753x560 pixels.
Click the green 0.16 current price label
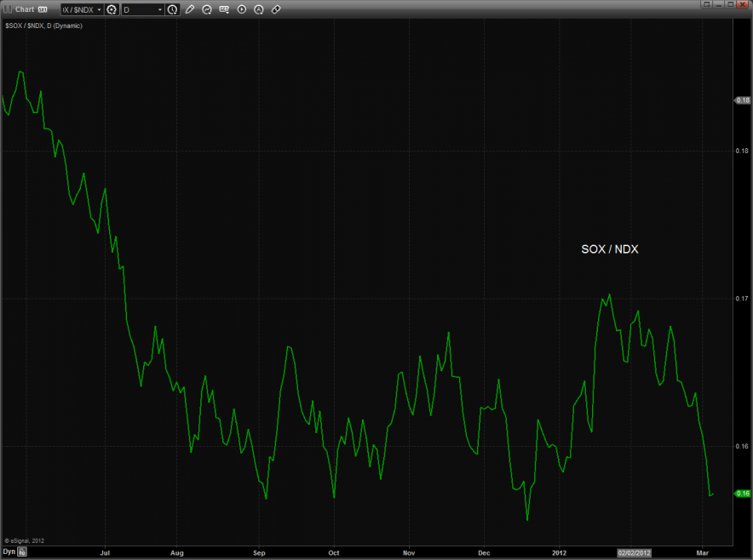[742, 494]
